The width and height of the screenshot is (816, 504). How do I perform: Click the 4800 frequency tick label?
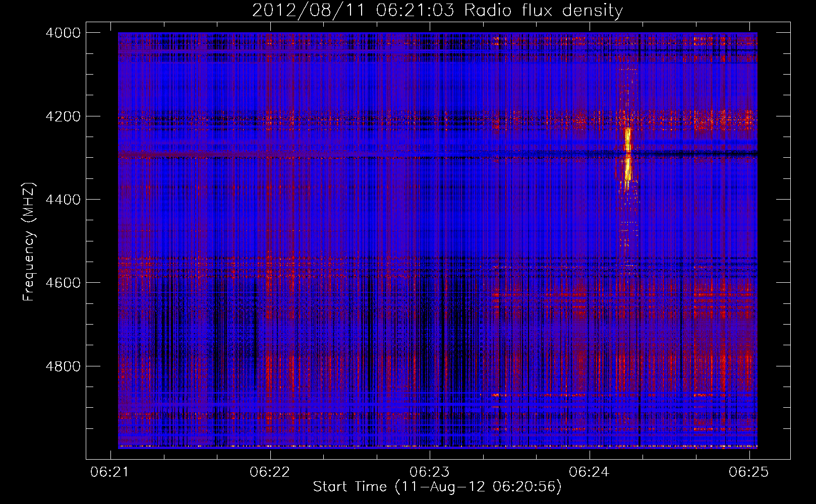click(x=63, y=366)
